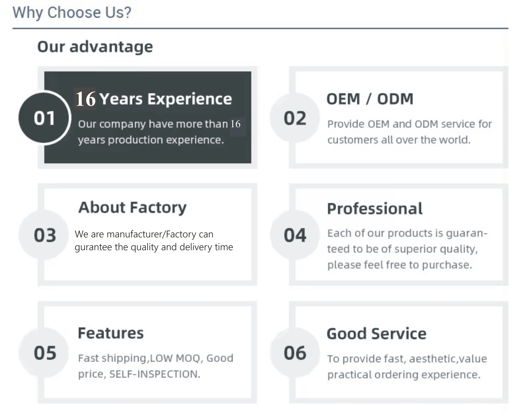Click the 'To provide fast, aesthetic' description
527x420 pixels.
click(407, 366)
